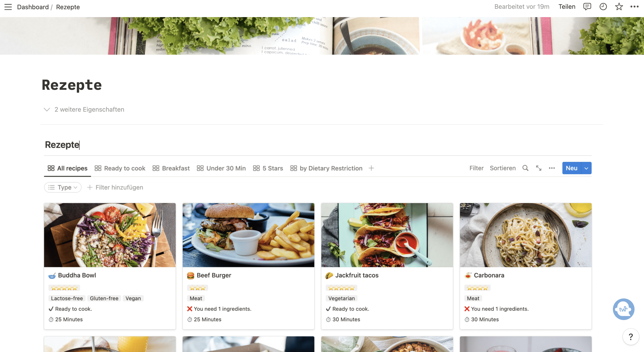Click the sort icon to sort recipes

tap(502, 168)
